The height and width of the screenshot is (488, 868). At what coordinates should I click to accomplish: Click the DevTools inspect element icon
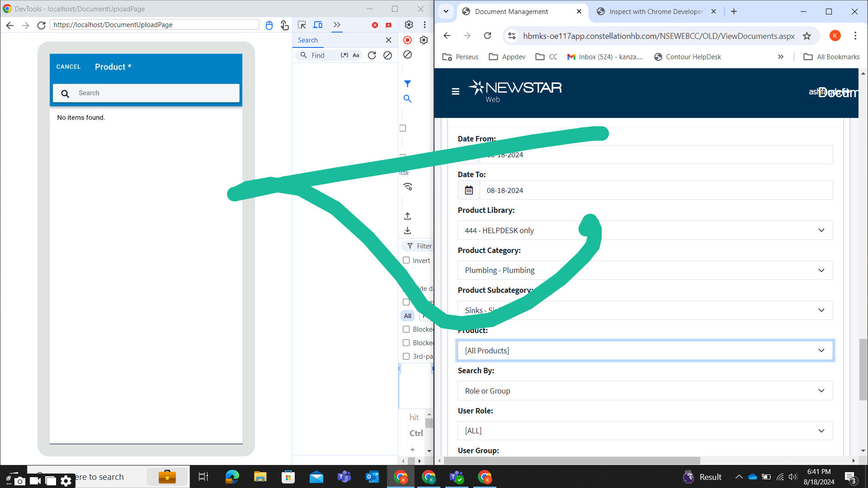[302, 25]
